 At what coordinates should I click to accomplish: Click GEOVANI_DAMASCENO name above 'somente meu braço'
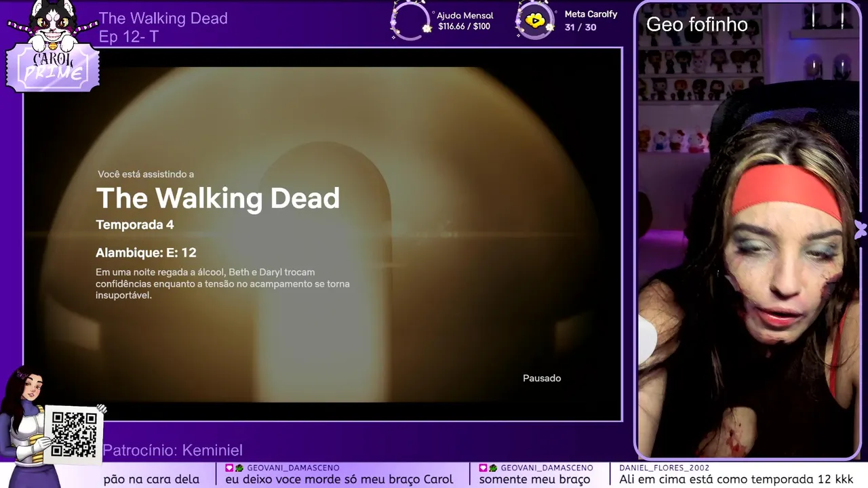[547, 468]
